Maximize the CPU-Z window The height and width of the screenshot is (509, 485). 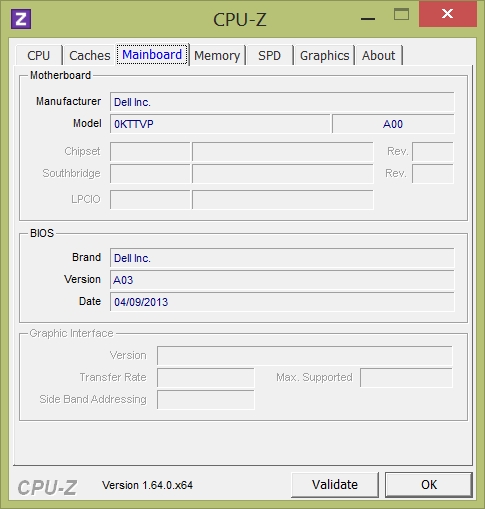pyautogui.click(x=401, y=15)
